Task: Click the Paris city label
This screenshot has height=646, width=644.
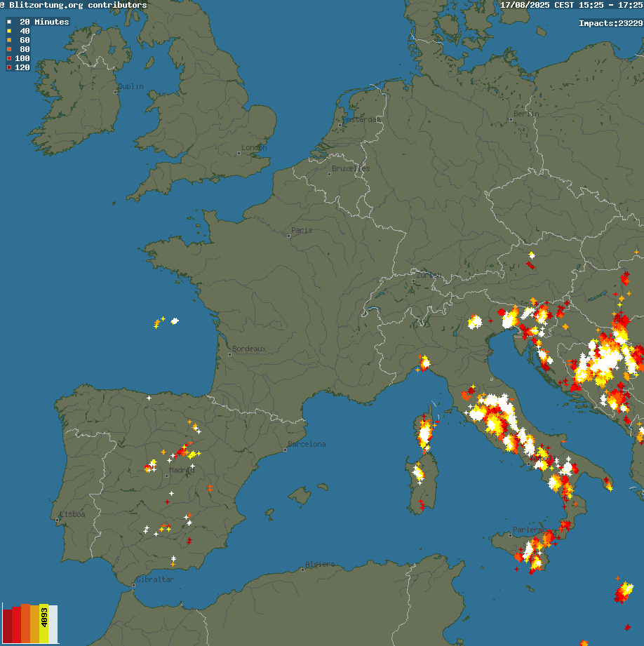Action: point(302,230)
